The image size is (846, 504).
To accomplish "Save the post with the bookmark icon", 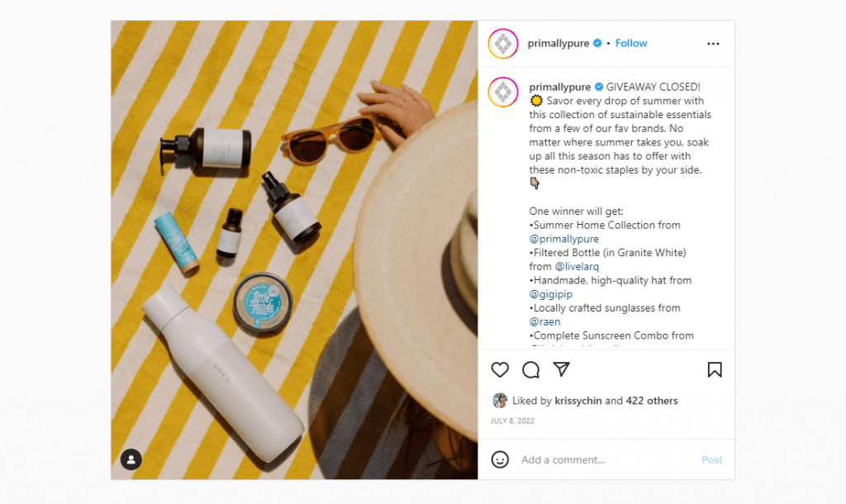I will click(x=715, y=369).
